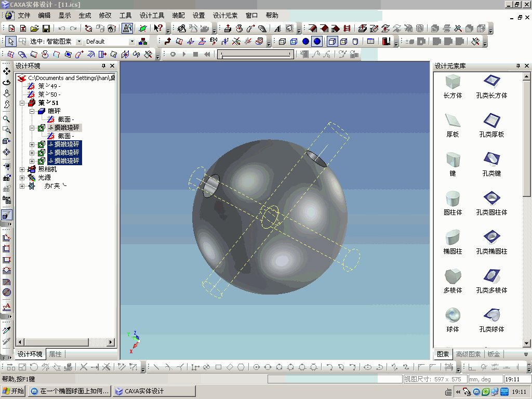Select the 椭圆柱 elliptic cylinder shape
Screen dimensions: 532x399
click(453, 242)
